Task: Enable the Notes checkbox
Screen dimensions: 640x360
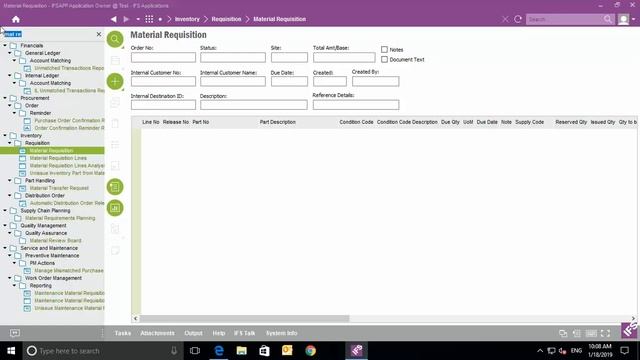Action: pyautogui.click(x=384, y=49)
